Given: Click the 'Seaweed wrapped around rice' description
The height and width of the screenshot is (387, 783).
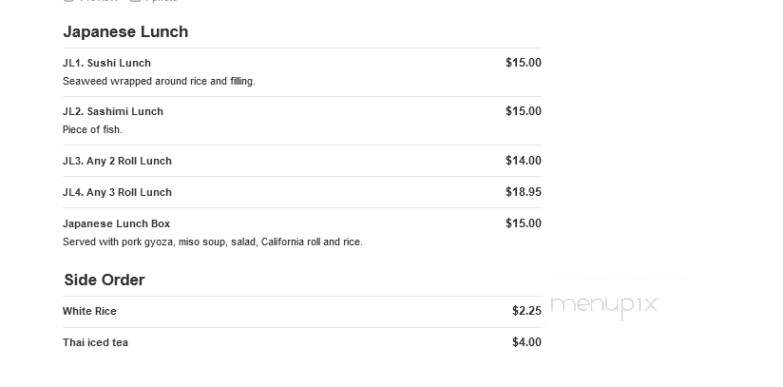Looking at the screenshot, I should click(159, 81).
